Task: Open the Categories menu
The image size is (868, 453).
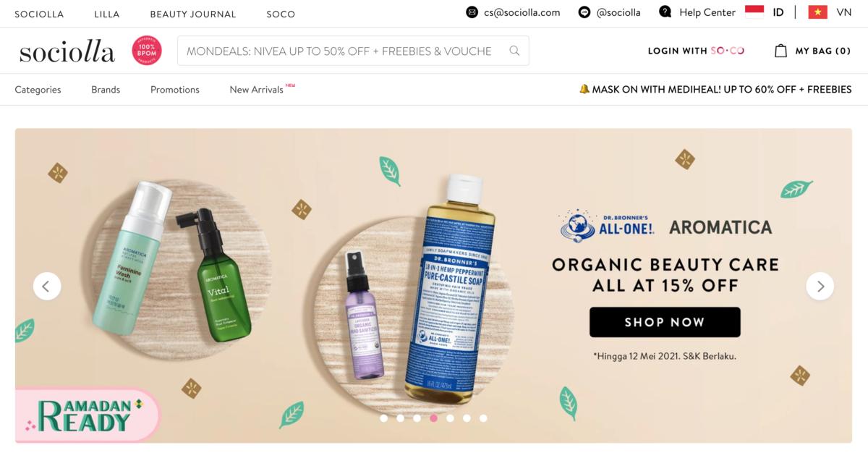Action: [38, 90]
